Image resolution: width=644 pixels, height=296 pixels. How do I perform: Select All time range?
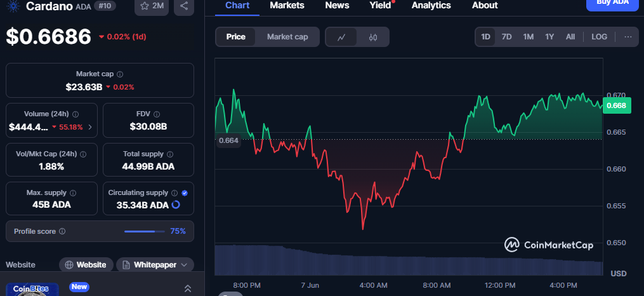coord(570,37)
